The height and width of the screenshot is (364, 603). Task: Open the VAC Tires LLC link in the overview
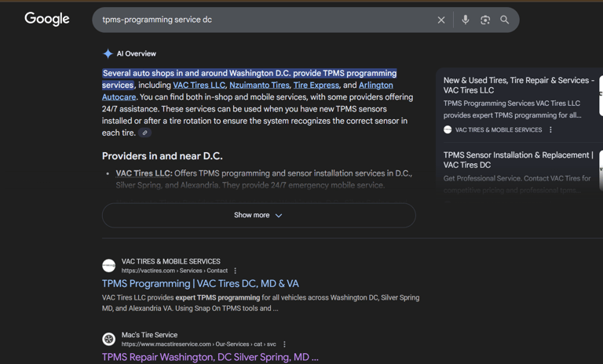coord(199,85)
